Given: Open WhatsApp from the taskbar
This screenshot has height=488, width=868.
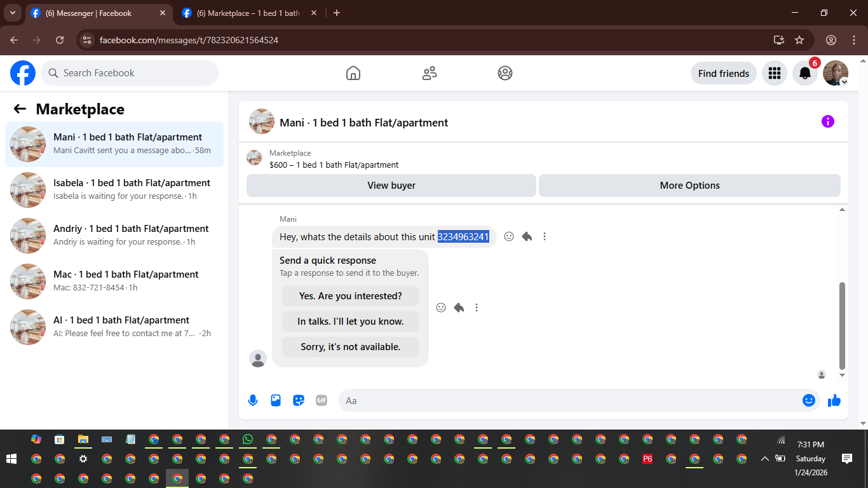Looking at the screenshot, I should 248,439.
